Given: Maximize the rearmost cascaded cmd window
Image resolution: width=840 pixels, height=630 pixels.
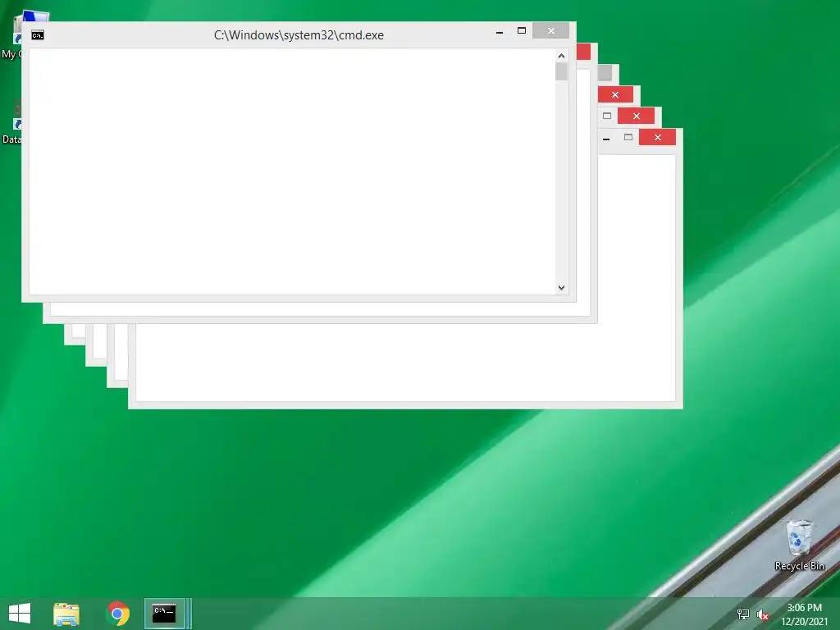Looking at the screenshot, I should [628, 138].
